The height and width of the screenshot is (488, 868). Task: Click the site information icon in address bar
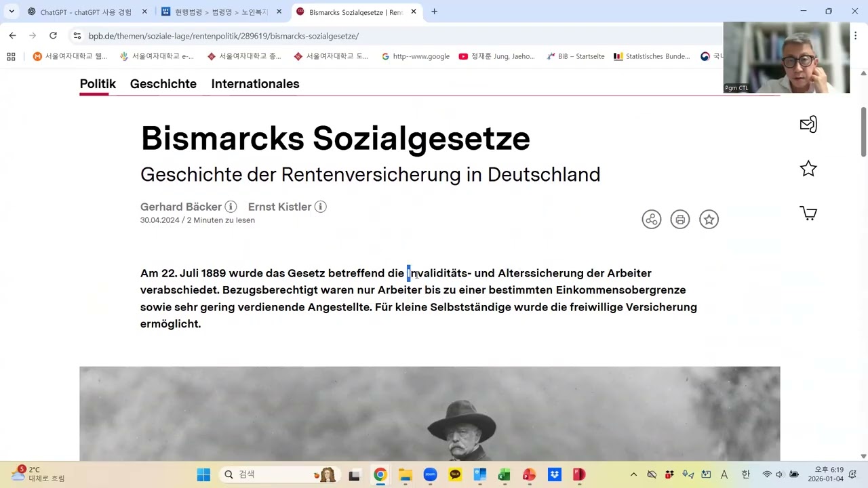77,36
